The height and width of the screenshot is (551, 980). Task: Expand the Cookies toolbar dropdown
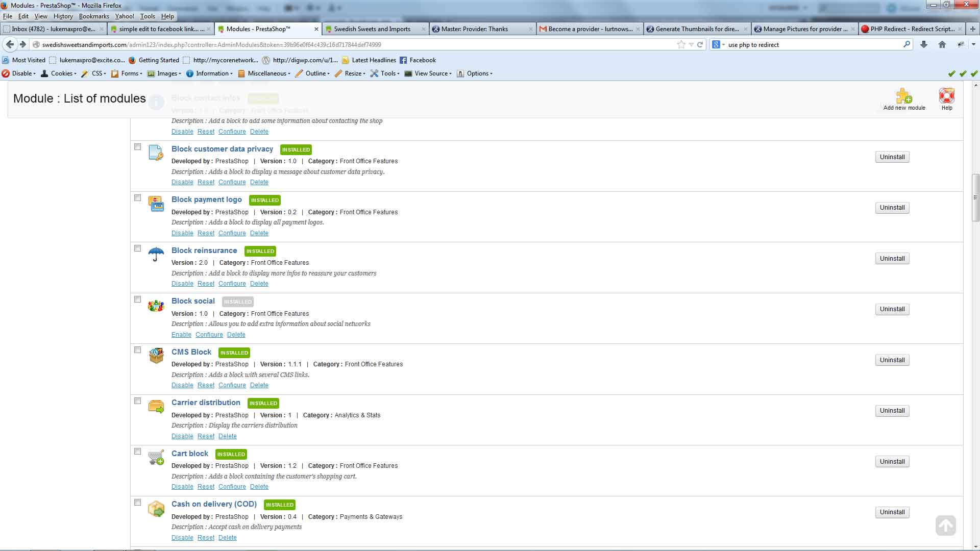[62, 73]
